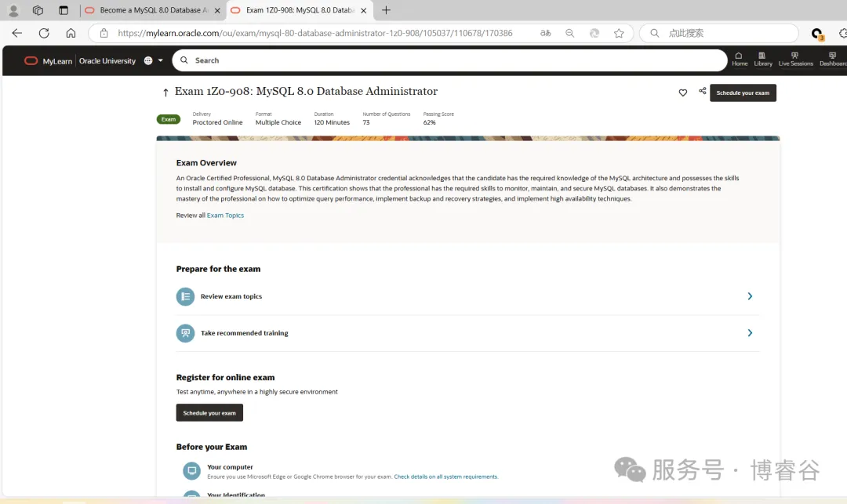Open Live Sessions navigation icon
Viewport: 847px width, 504px height.
pyautogui.click(x=795, y=60)
